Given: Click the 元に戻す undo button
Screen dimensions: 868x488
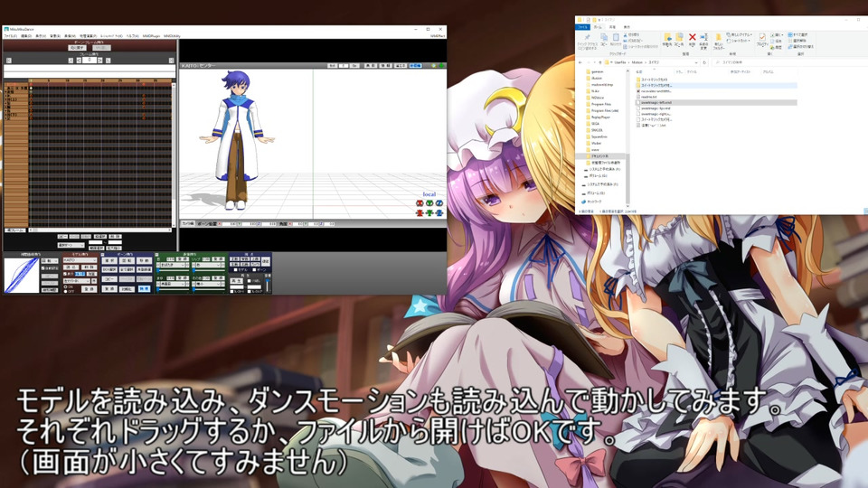Looking at the screenshot, I should pyautogui.click(x=77, y=48).
